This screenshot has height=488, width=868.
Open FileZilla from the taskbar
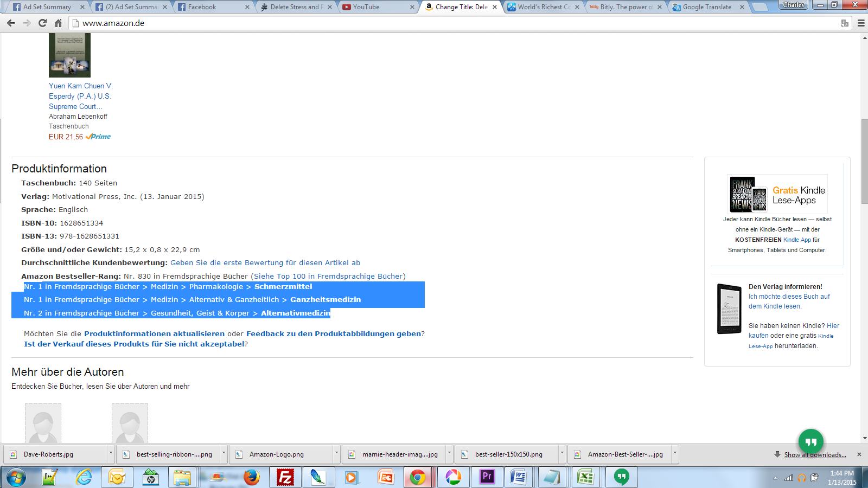coord(285,477)
